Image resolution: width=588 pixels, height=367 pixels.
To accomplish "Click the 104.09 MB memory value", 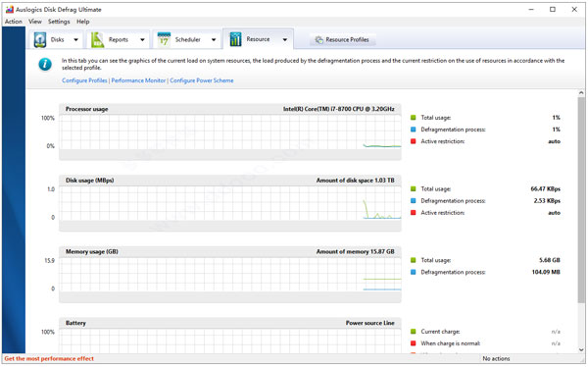I will tap(546, 272).
